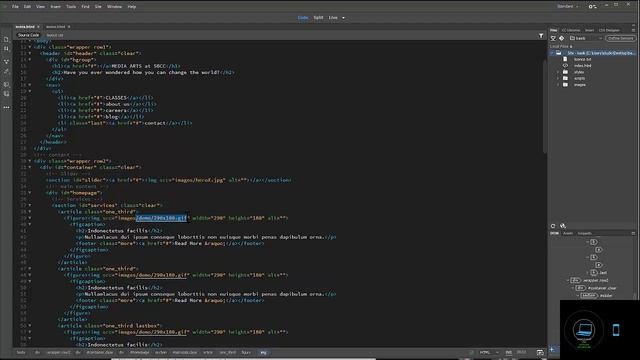Open the Find menu
This screenshot has width=640, height=360.
pos(85,7)
